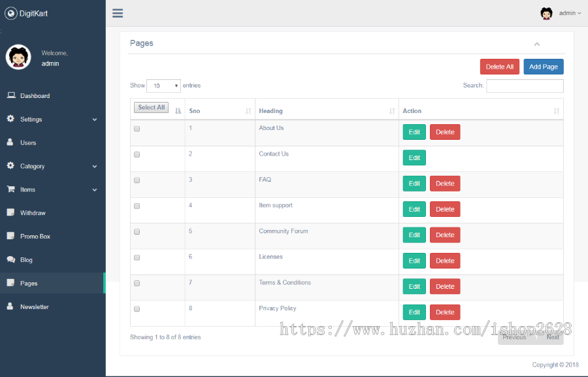Tick the checkbox for Item support

pyautogui.click(x=137, y=206)
